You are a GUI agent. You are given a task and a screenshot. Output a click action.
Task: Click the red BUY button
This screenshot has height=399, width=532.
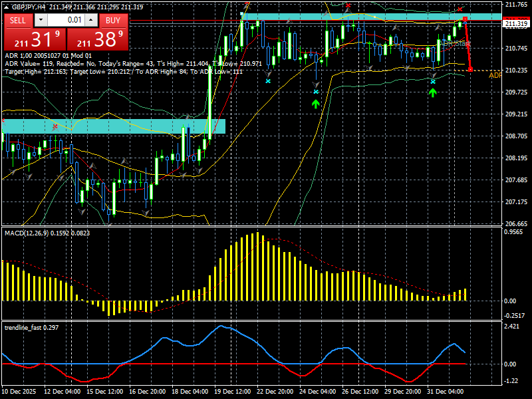point(113,21)
